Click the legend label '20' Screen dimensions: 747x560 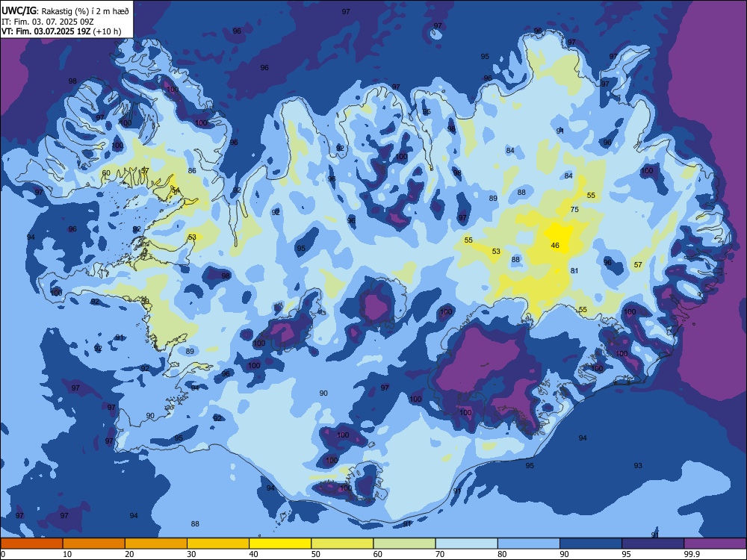coord(129,554)
